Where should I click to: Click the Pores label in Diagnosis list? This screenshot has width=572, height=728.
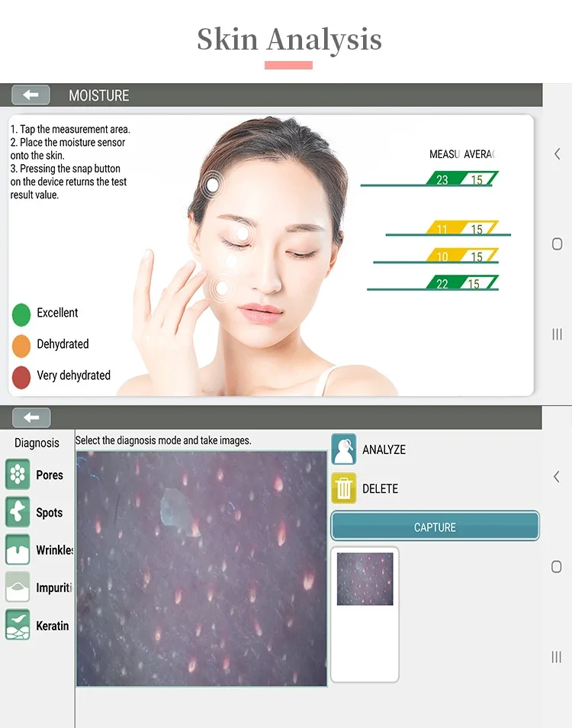click(50, 475)
